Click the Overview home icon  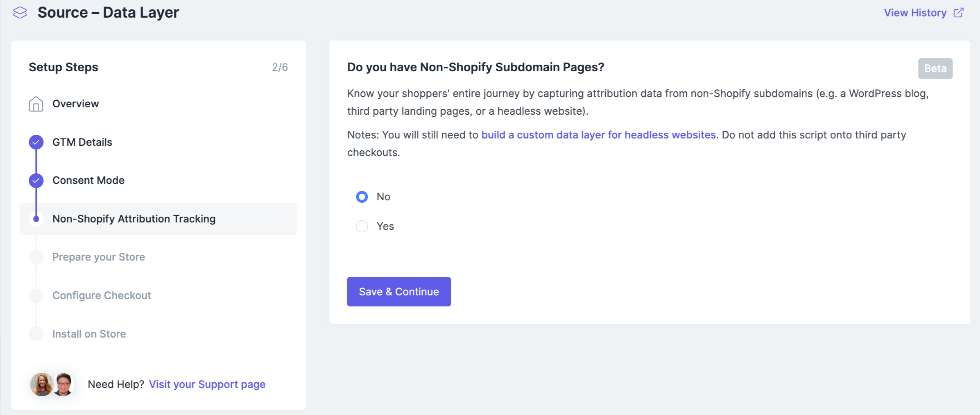pos(36,104)
